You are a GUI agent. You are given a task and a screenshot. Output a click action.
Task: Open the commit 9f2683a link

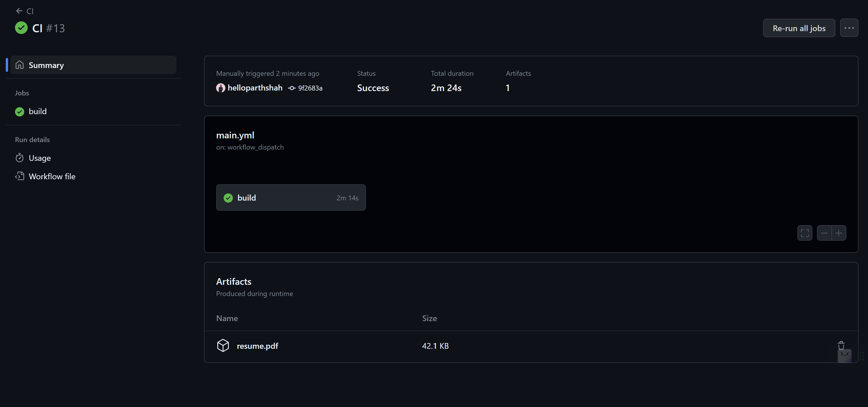pyautogui.click(x=310, y=88)
